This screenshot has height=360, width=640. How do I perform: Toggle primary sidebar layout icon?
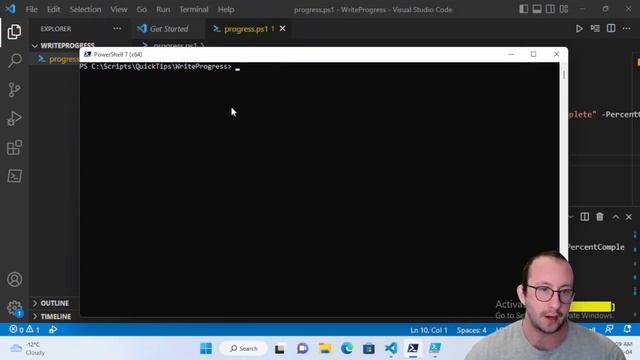pos(524,9)
